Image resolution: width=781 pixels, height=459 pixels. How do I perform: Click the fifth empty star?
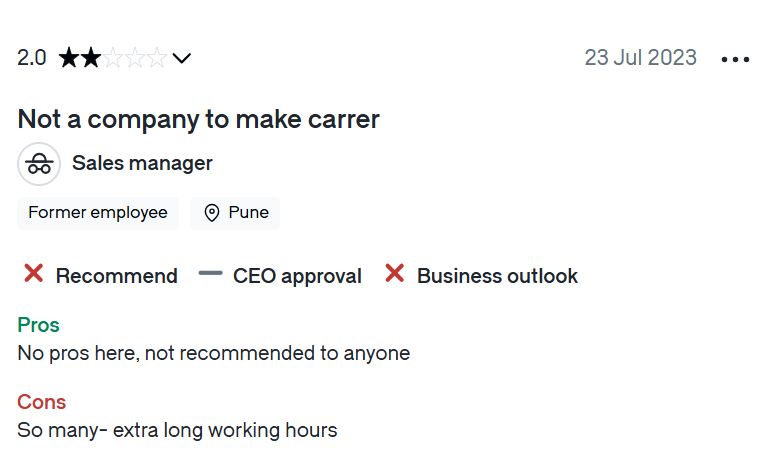(x=156, y=58)
